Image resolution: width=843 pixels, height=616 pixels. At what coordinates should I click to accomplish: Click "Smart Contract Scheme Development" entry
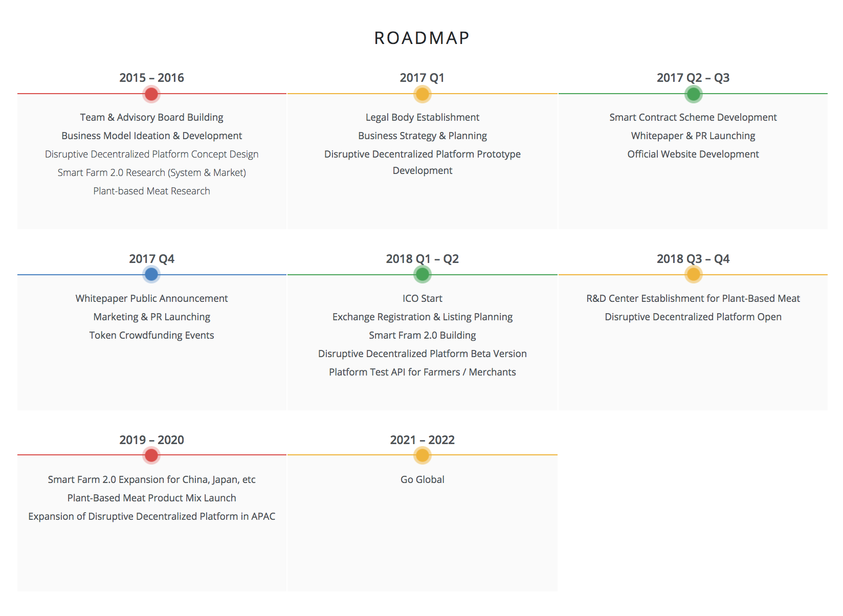(693, 117)
